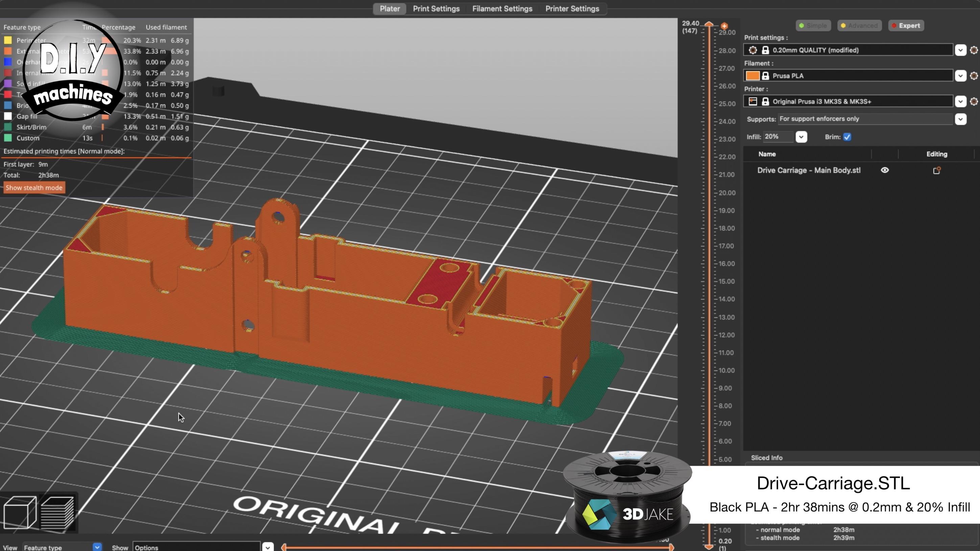Switch to the sliced layers preview icon
This screenshot has width=980, height=551.
57,512
